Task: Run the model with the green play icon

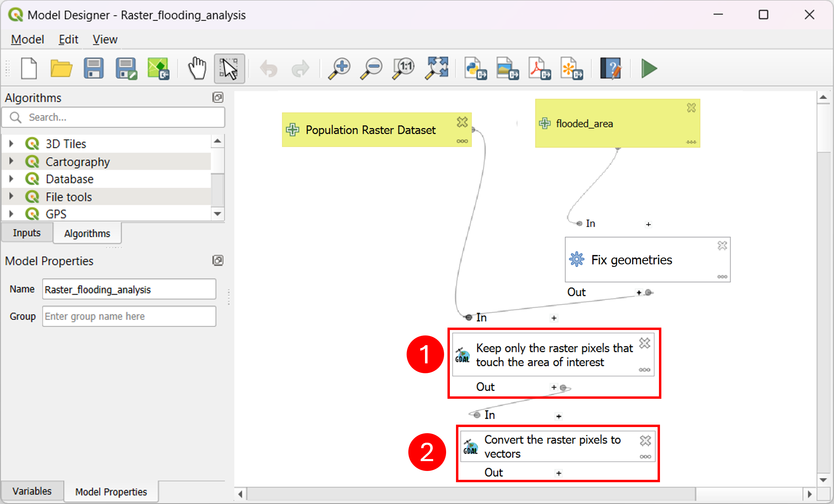Action: point(649,68)
